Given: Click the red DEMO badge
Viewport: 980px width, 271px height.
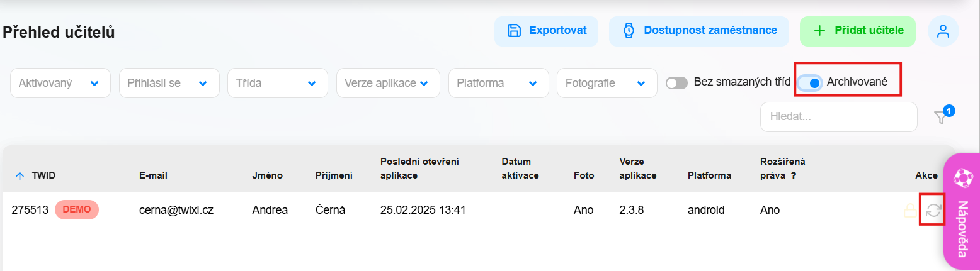Looking at the screenshot, I should 77,209.
